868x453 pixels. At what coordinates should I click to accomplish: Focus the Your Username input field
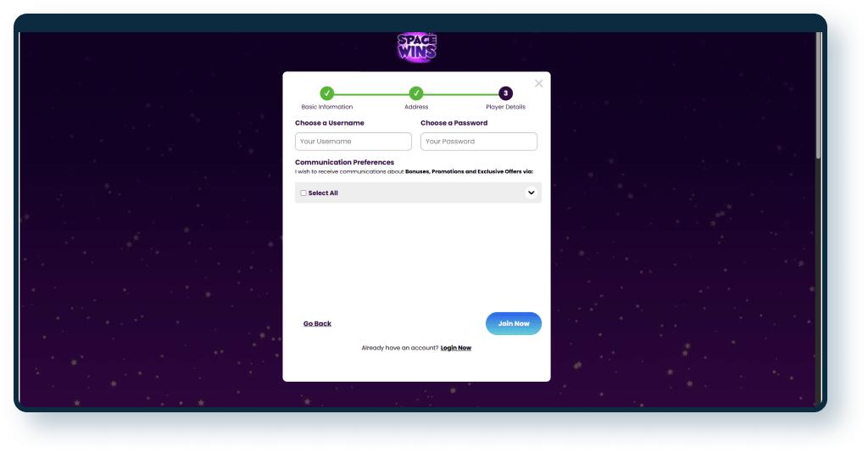pyautogui.click(x=353, y=142)
